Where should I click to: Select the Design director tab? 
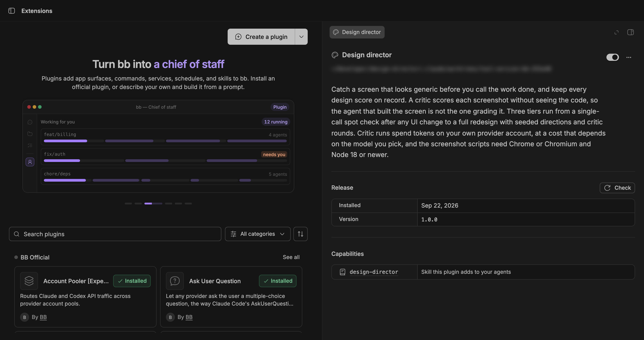(357, 32)
